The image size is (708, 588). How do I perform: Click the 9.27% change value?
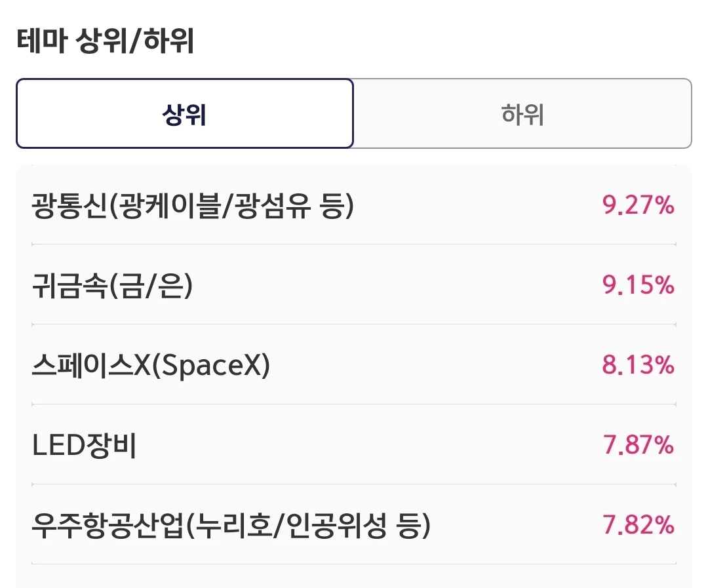(x=638, y=205)
